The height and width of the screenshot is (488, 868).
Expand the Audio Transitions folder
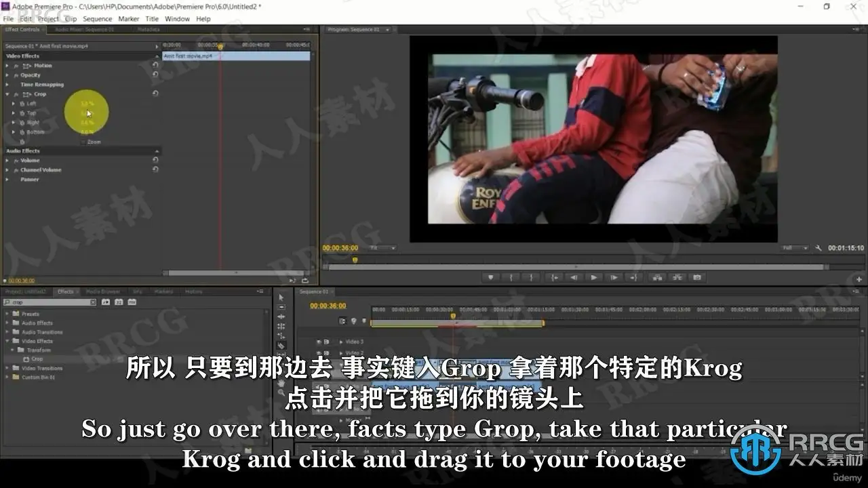pos(7,332)
